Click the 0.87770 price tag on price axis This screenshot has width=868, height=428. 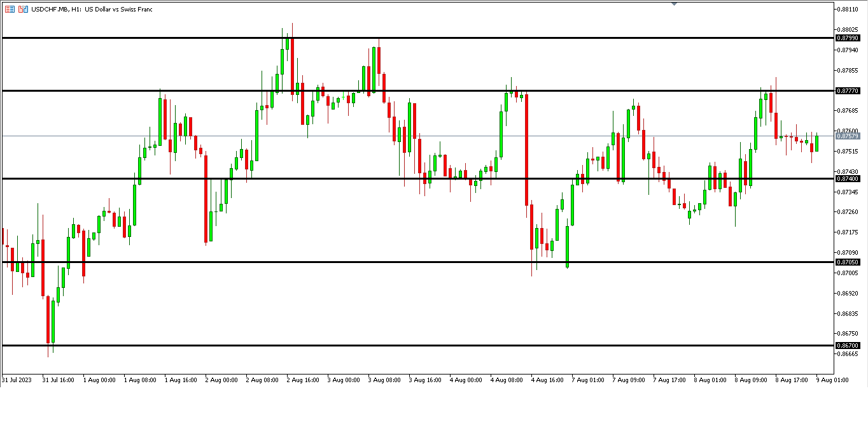click(848, 91)
